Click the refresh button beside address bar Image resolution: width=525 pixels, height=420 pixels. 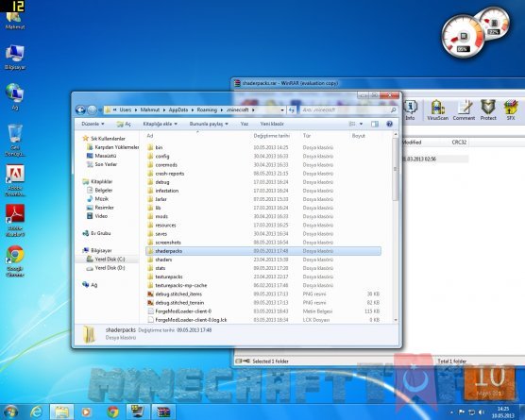pos(292,109)
